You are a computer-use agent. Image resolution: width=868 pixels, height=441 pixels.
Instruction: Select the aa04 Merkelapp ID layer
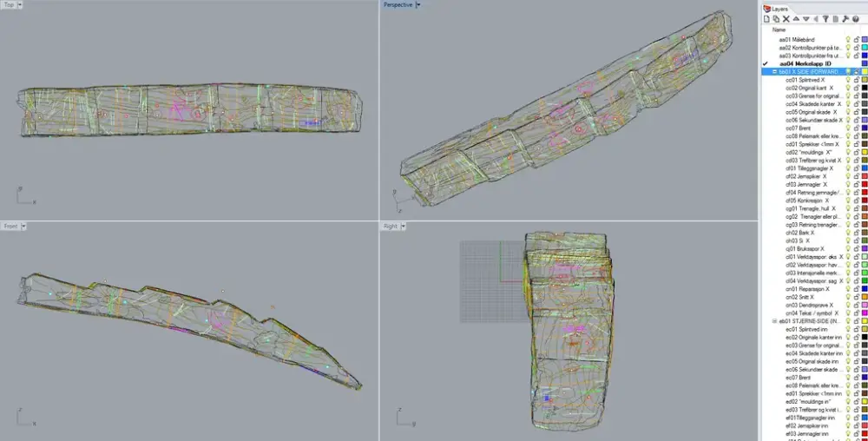[x=805, y=63]
